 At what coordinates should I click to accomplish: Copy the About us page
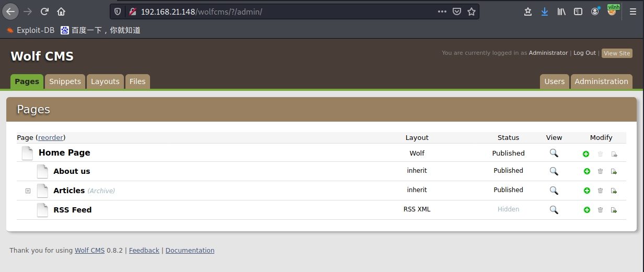pos(614,171)
